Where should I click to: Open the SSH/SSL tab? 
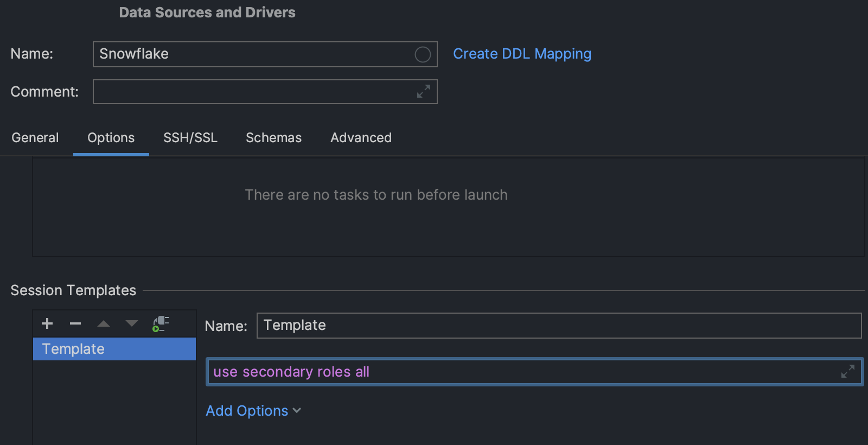190,138
